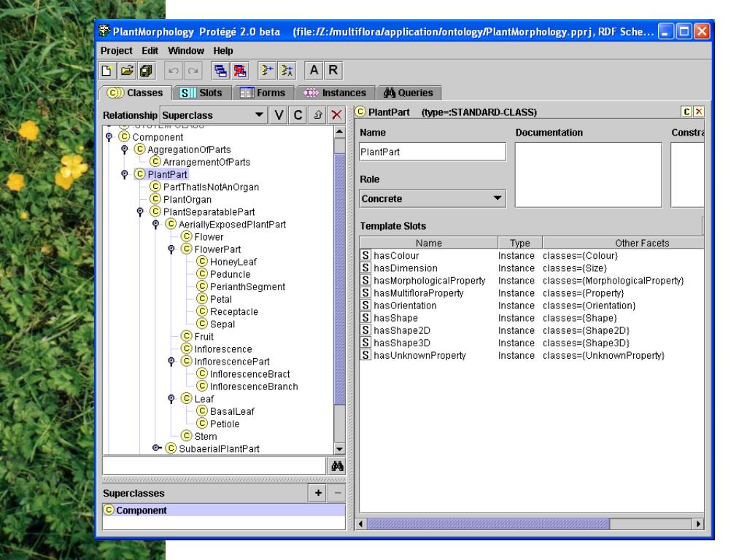Screen dimensions: 747x560
Task: Click the Name field containing PlantPart
Action: 433,152
